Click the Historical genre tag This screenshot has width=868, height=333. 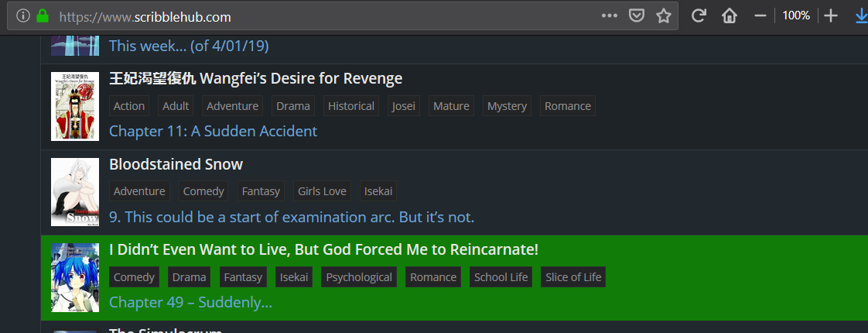[x=350, y=106]
